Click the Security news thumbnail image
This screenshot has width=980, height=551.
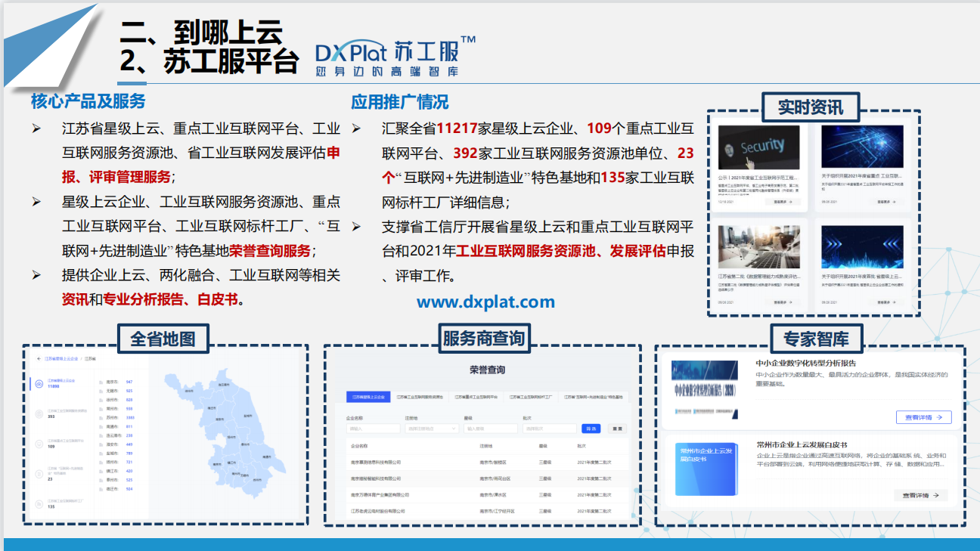pos(758,147)
